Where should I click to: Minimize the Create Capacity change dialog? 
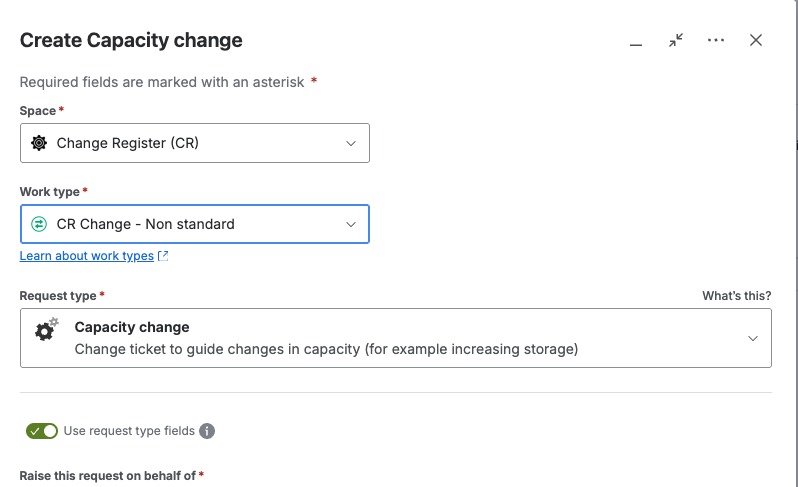pyautogui.click(x=635, y=41)
